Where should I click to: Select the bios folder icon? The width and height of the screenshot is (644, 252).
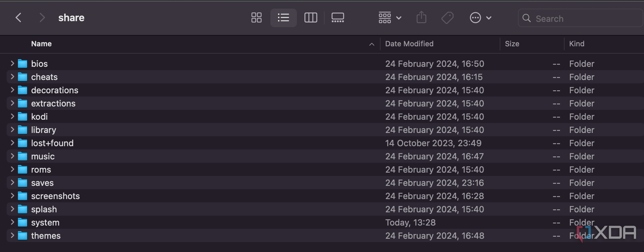tap(23, 63)
